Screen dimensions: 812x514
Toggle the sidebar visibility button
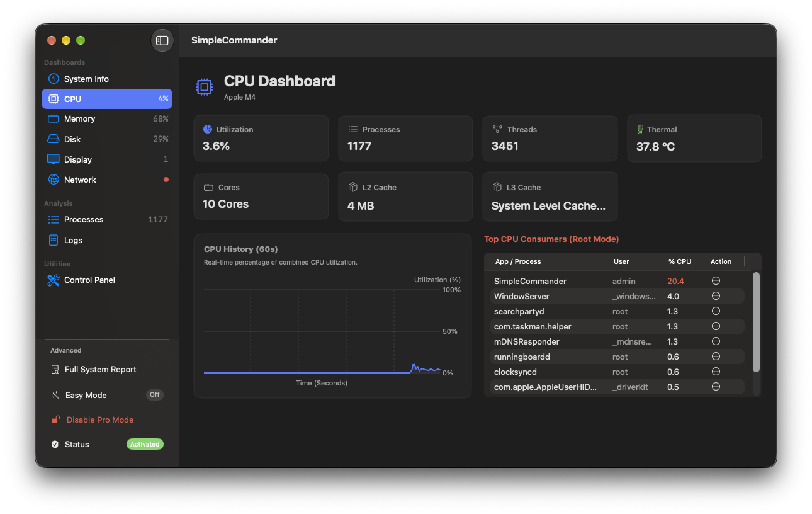click(162, 40)
